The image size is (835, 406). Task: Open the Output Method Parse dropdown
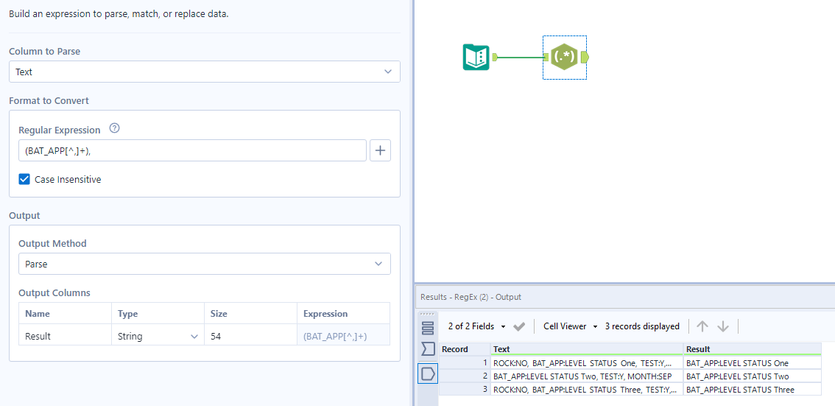click(204, 264)
